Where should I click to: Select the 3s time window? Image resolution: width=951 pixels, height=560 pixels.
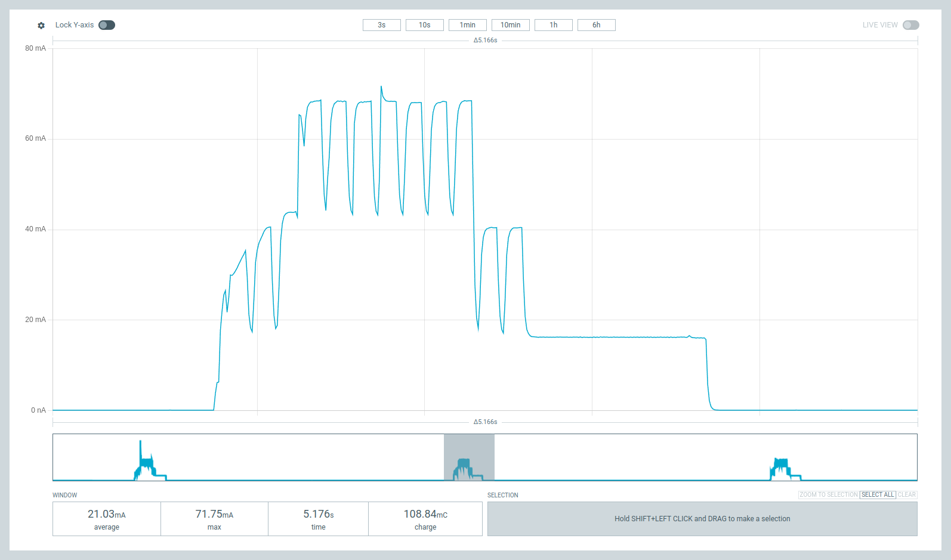point(382,25)
